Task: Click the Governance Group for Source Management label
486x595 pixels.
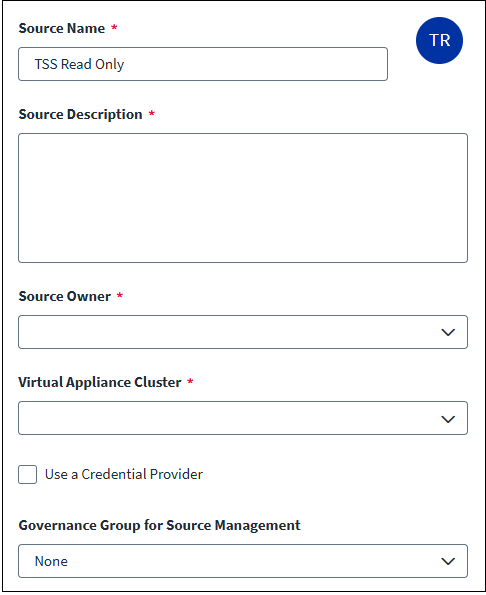Action: (159, 525)
